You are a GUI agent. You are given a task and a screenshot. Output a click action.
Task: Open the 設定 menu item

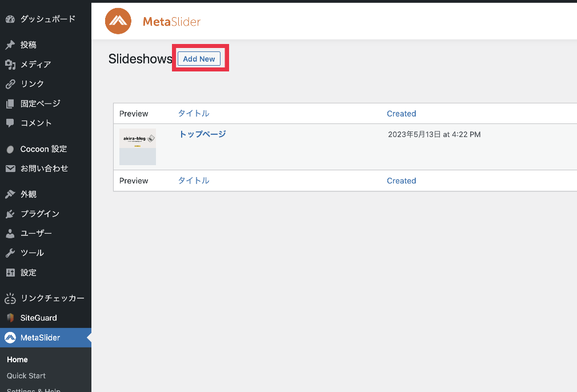(29, 273)
